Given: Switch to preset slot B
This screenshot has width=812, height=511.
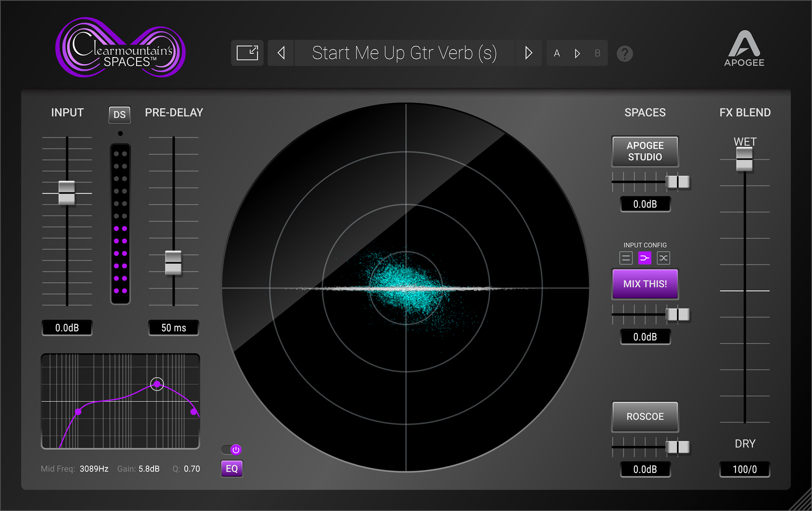Looking at the screenshot, I should [x=598, y=54].
